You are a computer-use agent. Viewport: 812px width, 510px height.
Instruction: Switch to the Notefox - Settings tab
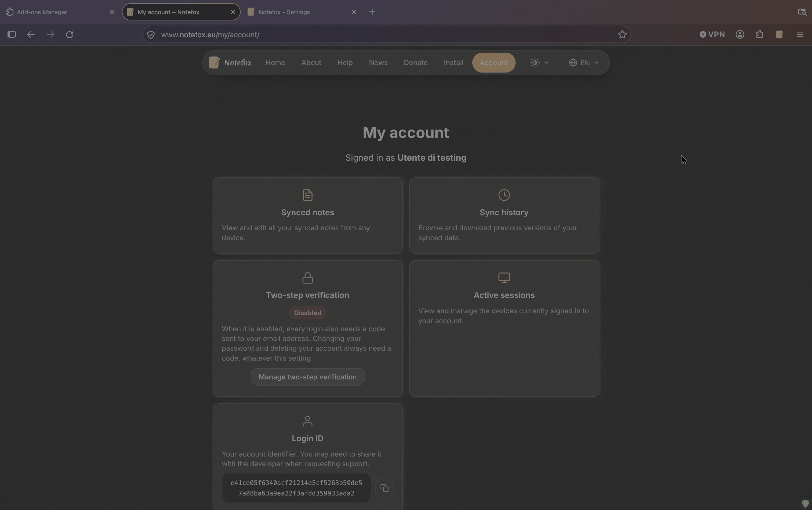[302, 12]
